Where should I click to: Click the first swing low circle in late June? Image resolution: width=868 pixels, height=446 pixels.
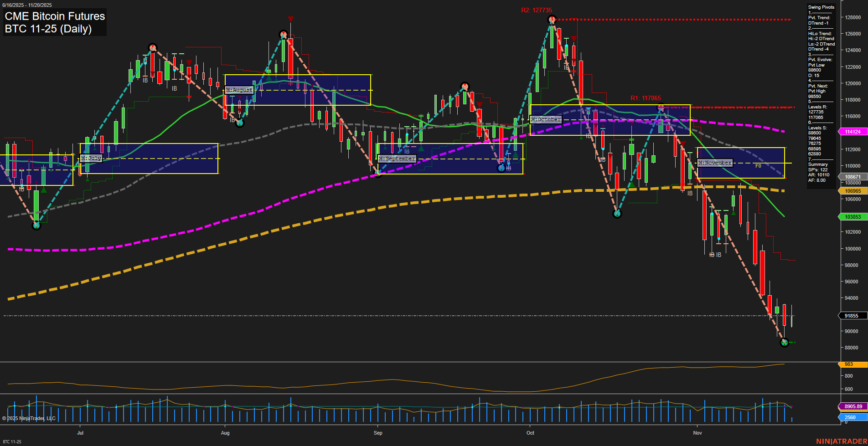point(36,226)
